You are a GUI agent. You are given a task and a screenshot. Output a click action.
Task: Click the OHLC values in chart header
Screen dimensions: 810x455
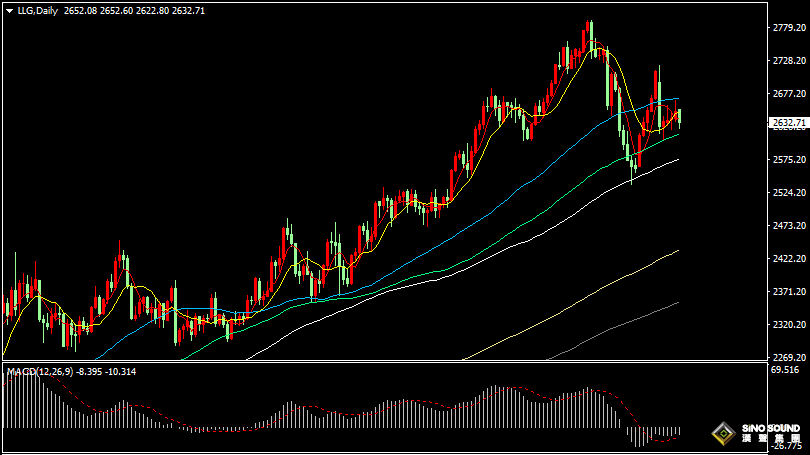pyautogui.click(x=134, y=11)
